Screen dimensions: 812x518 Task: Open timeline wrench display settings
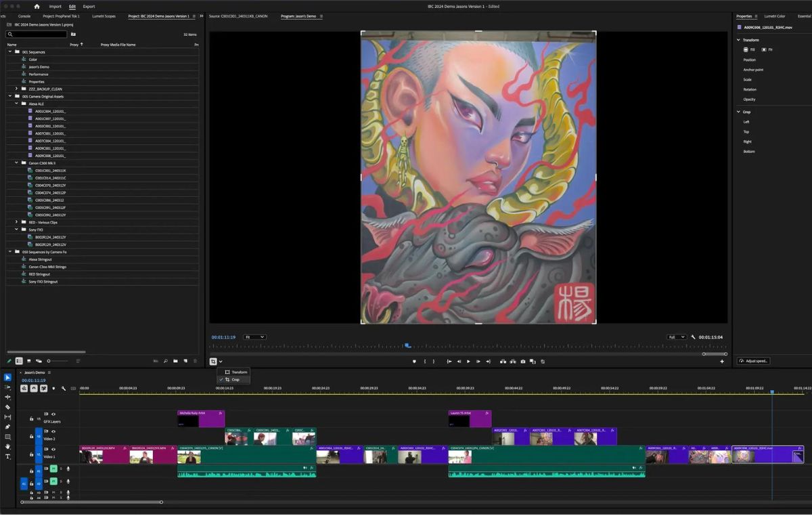63,389
